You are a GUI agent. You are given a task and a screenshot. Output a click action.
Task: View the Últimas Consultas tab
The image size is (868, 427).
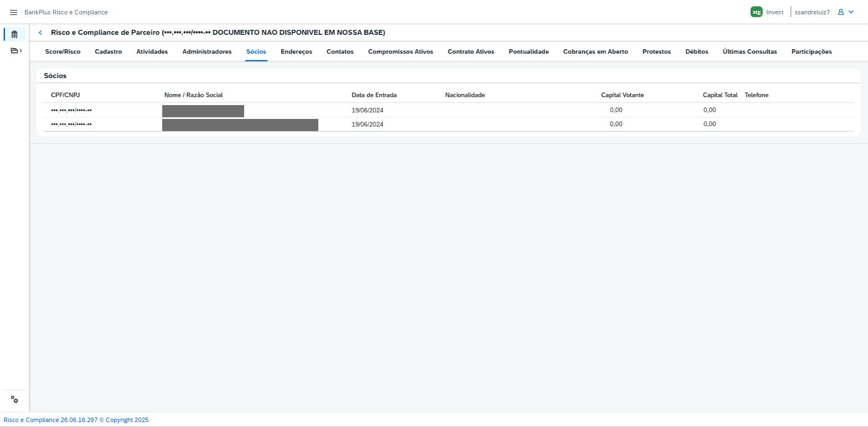click(750, 51)
